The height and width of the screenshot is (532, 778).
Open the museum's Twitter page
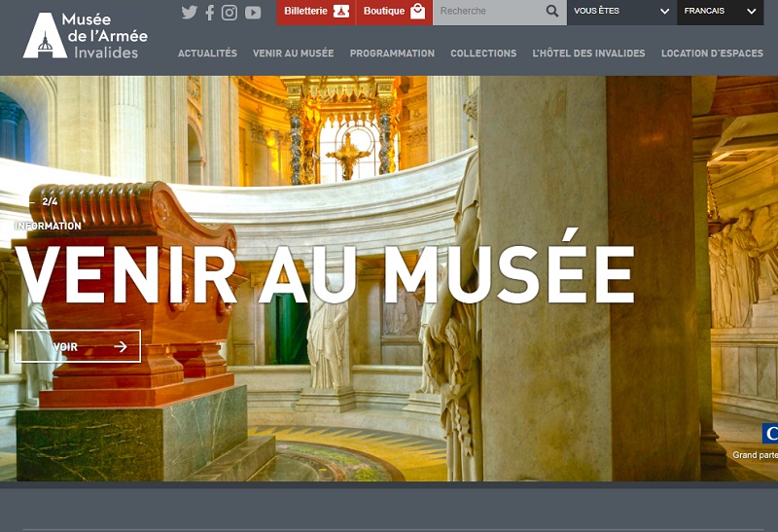click(x=190, y=13)
